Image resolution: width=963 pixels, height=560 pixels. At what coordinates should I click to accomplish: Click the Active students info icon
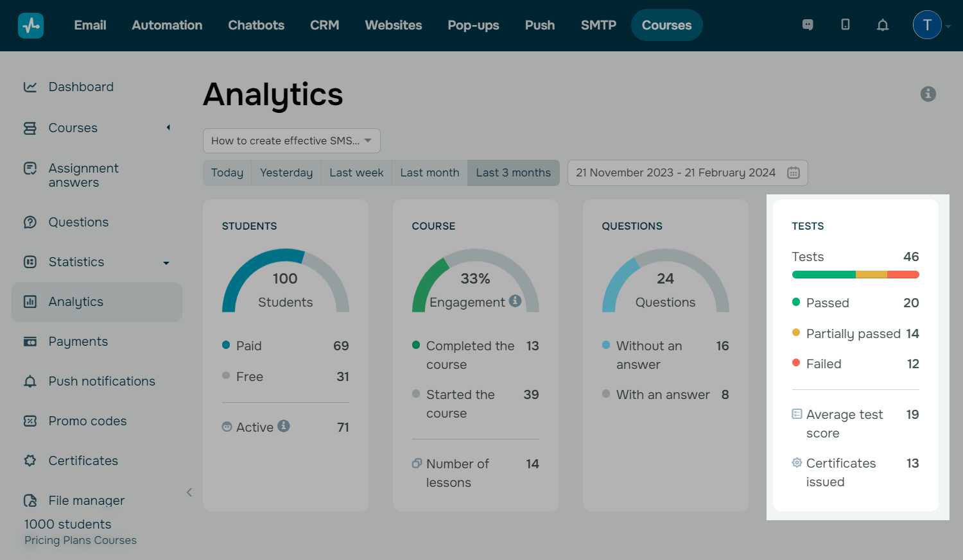click(x=284, y=426)
